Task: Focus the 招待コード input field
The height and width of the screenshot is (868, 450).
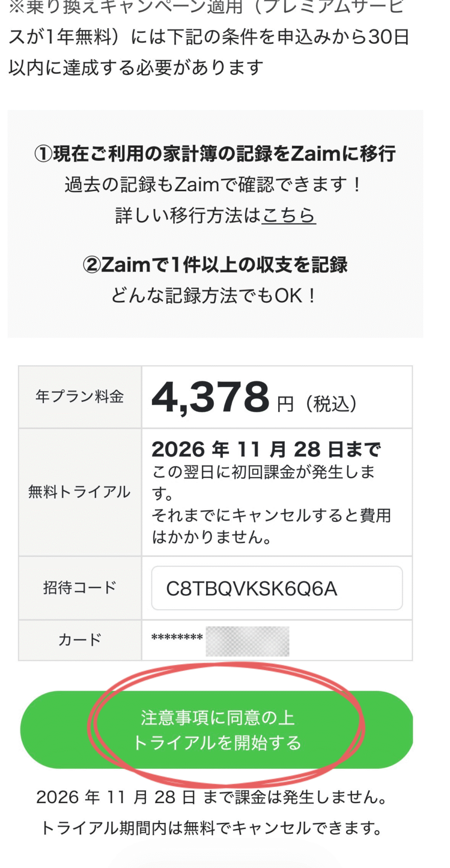Action: click(x=277, y=588)
